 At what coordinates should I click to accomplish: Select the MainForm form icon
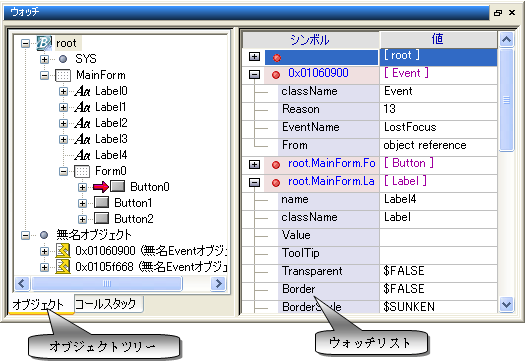pyautogui.click(x=63, y=75)
